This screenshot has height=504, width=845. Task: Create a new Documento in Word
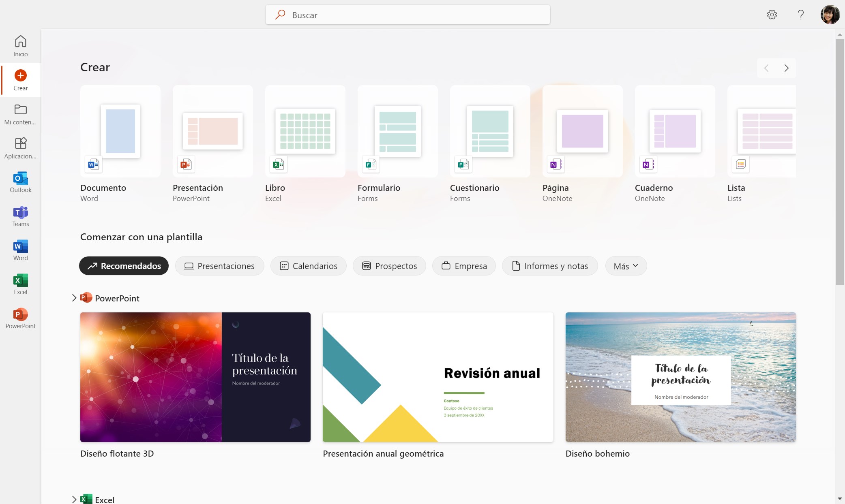click(x=120, y=131)
